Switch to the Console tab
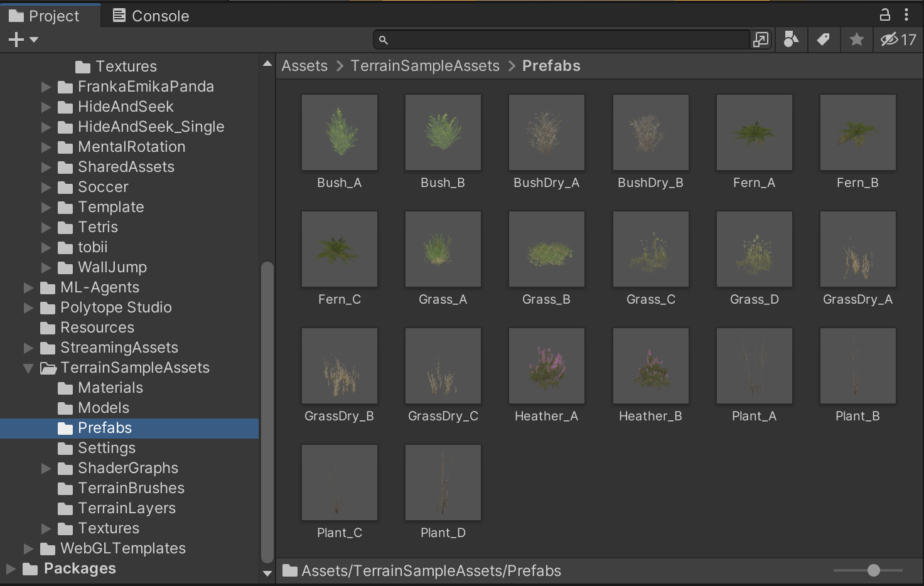Screen dimensions: 924x586 [151, 16]
